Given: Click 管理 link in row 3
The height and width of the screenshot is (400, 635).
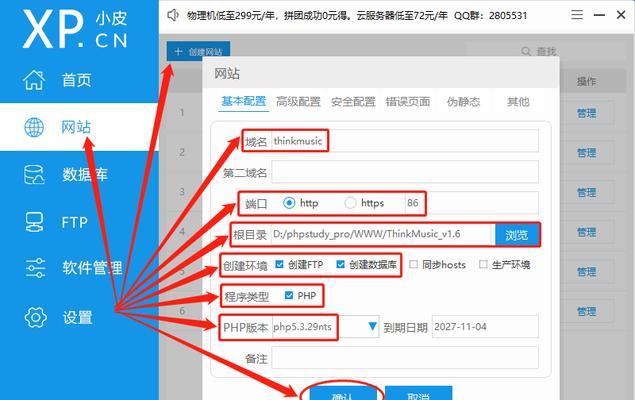Looking at the screenshot, I should click(586, 193).
